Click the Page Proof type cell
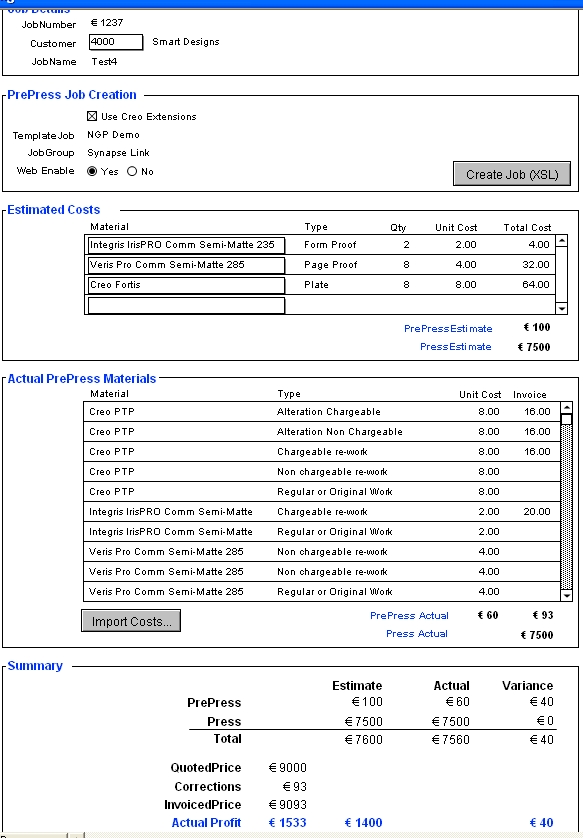583x838 pixels. click(331, 265)
